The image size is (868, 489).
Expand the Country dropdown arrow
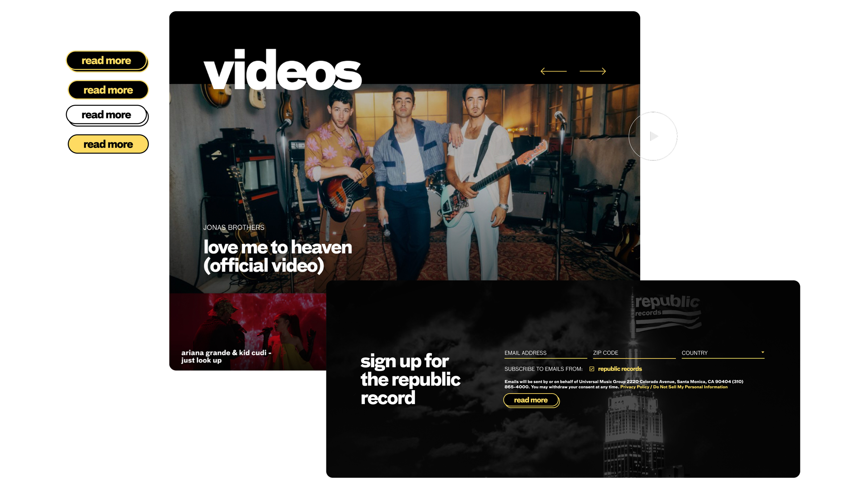[762, 352]
